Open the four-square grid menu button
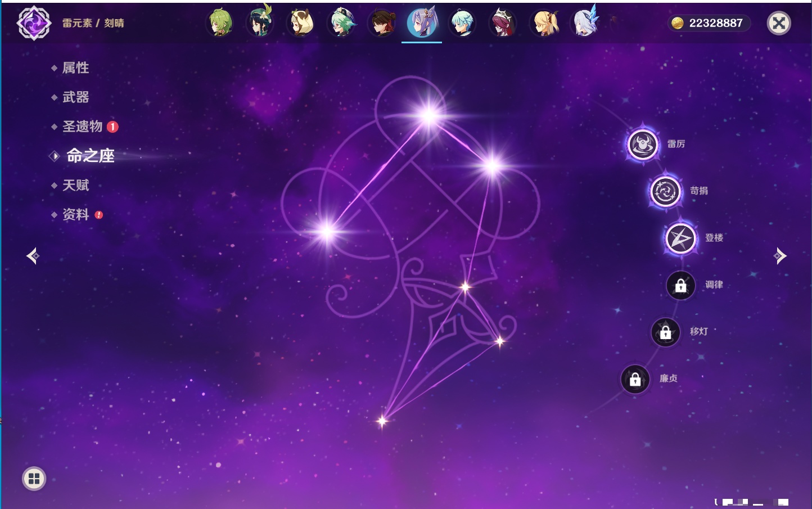 coord(34,479)
